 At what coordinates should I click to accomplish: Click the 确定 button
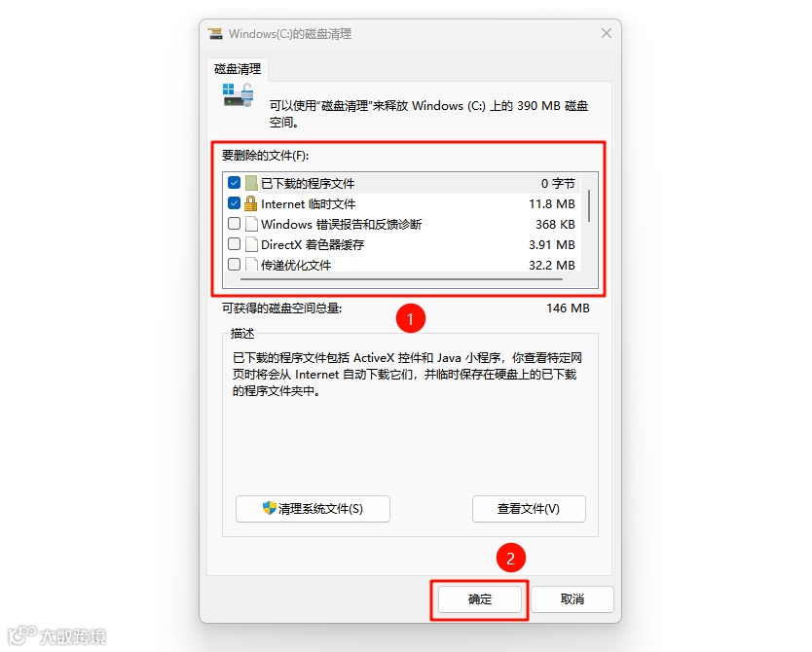pos(480,599)
